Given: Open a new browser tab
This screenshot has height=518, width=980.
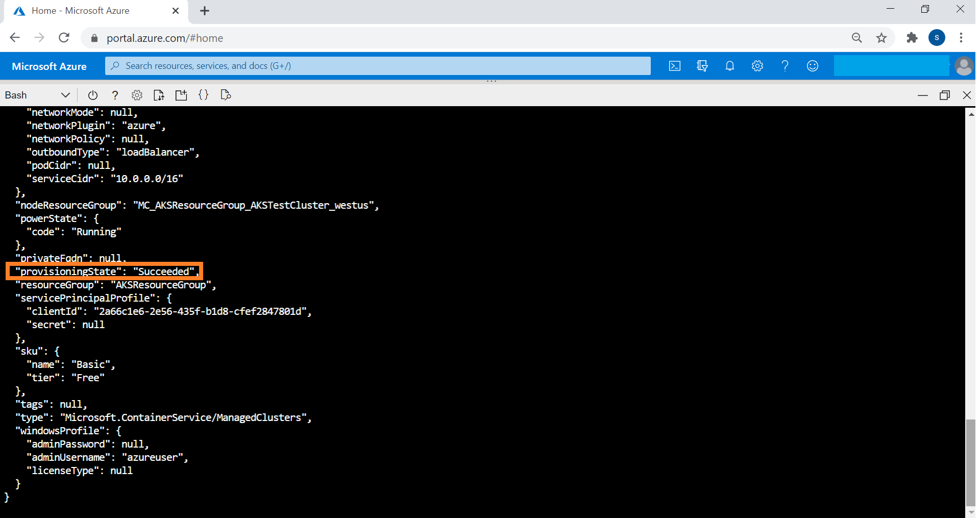Looking at the screenshot, I should click(x=205, y=11).
